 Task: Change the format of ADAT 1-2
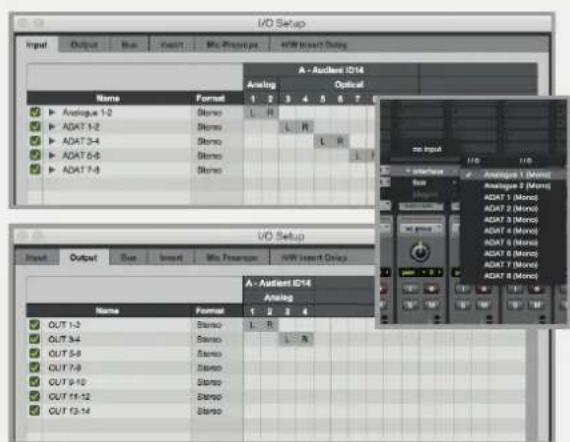pyautogui.click(x=209, y=127)
